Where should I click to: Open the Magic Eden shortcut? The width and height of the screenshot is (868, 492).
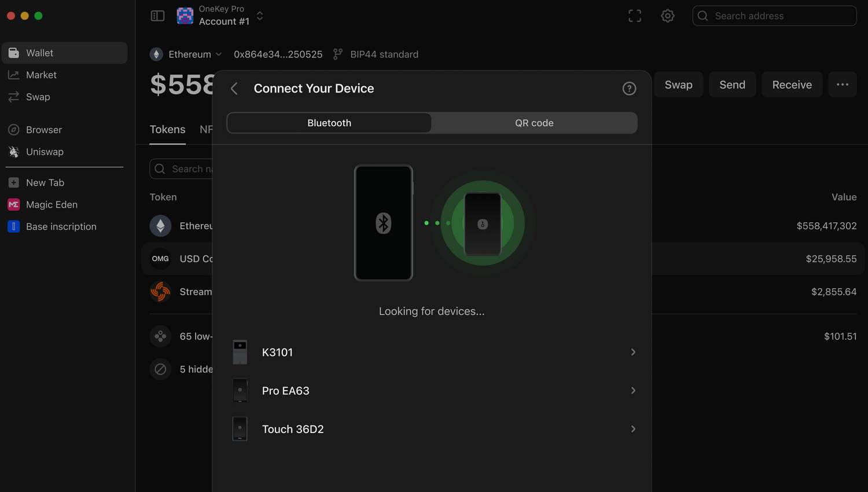(64, 204)
